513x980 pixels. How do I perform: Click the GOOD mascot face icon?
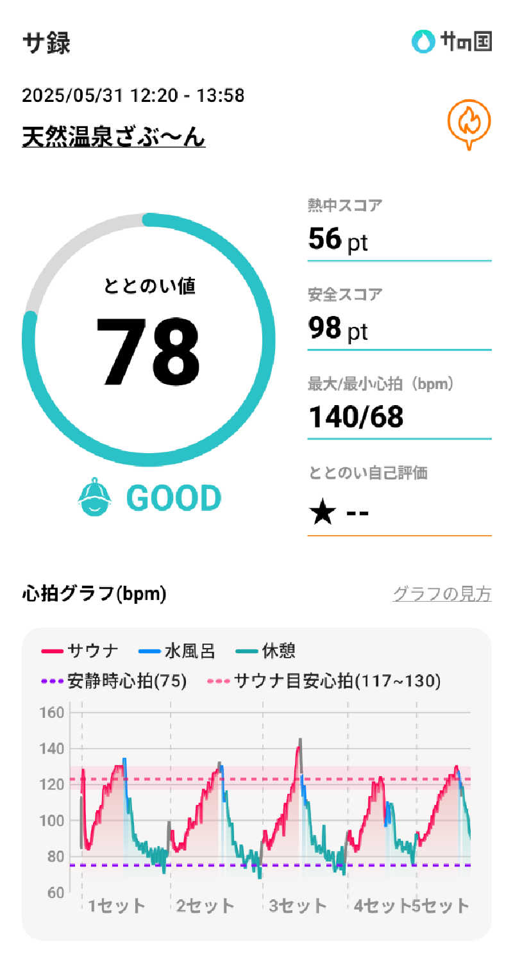point(95,497)
